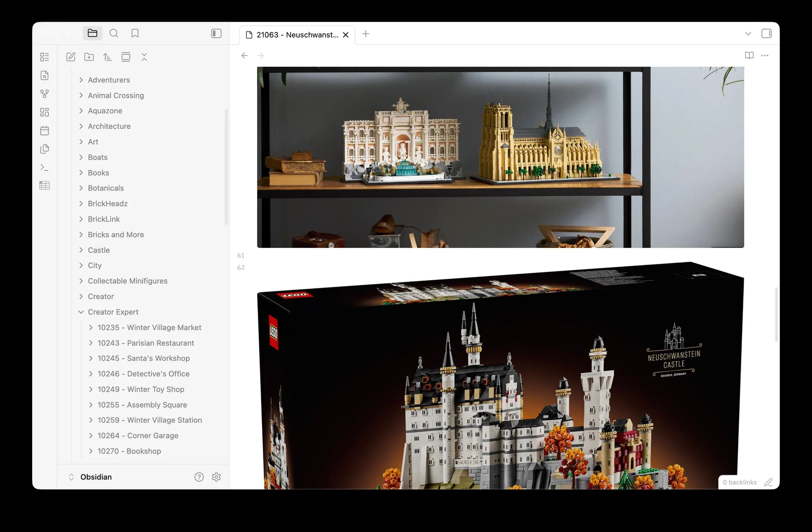Open 10245 - Santa's Workshop folder

tap(144, 358)
